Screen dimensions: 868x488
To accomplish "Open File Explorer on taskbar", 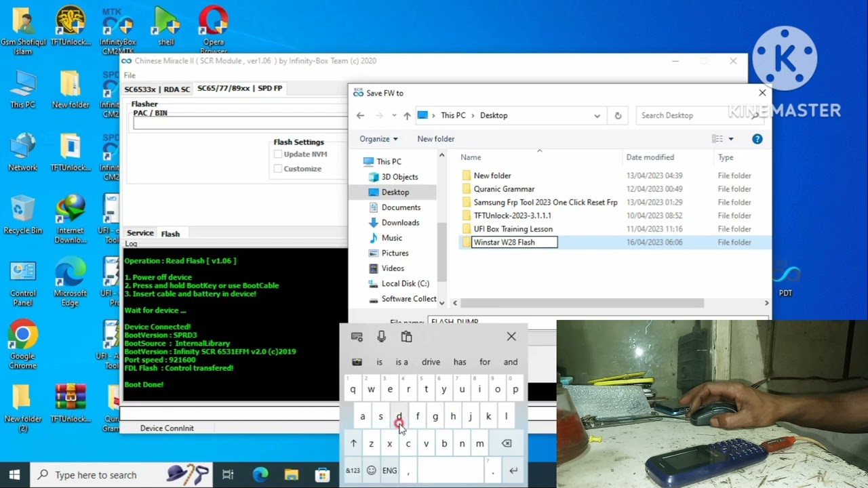I will pyautogui.click(x=291, y=475).
